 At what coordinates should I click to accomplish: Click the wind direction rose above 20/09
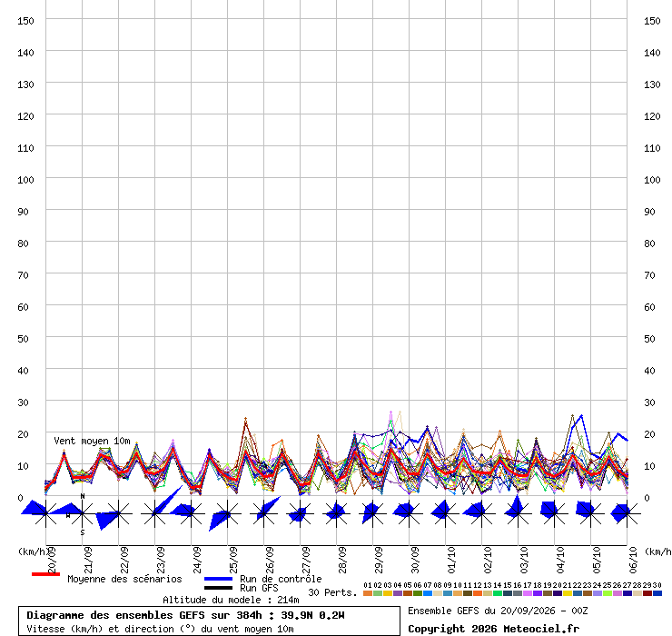click(45, 513)
